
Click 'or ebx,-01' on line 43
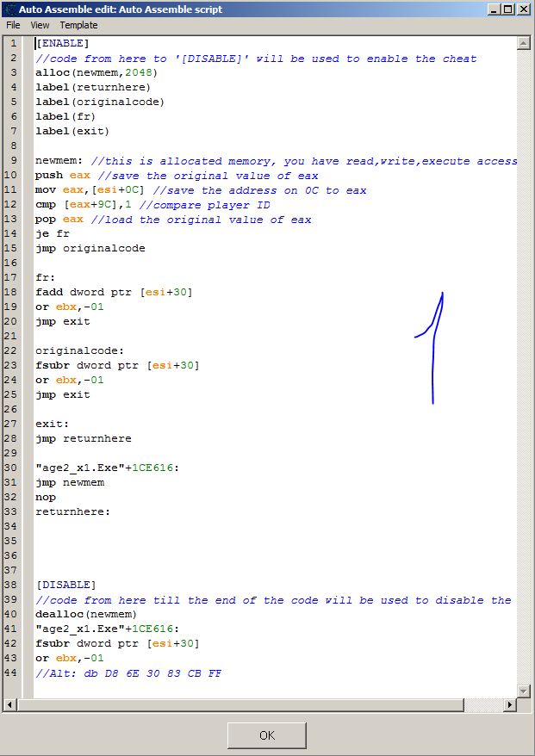[x=70, y=658]
